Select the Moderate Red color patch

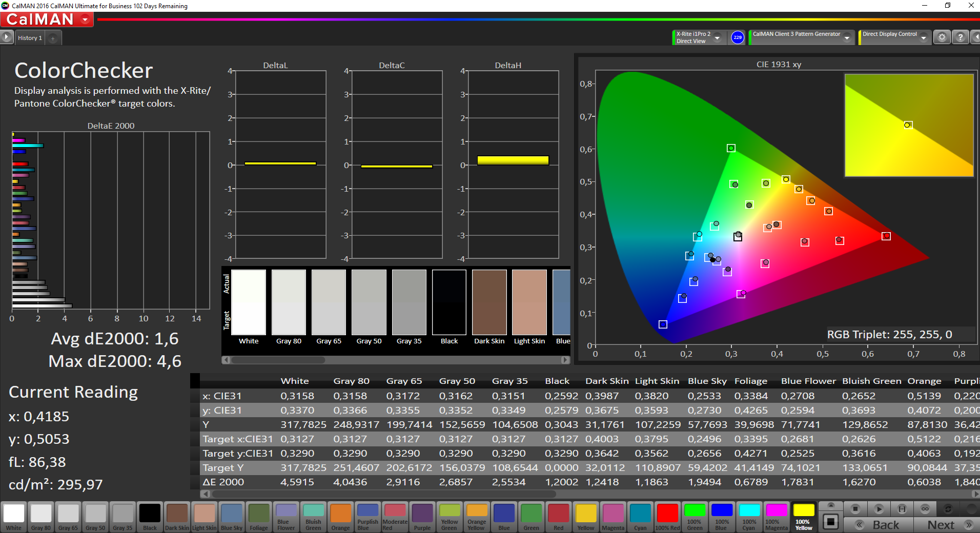(x=395, y=517)
